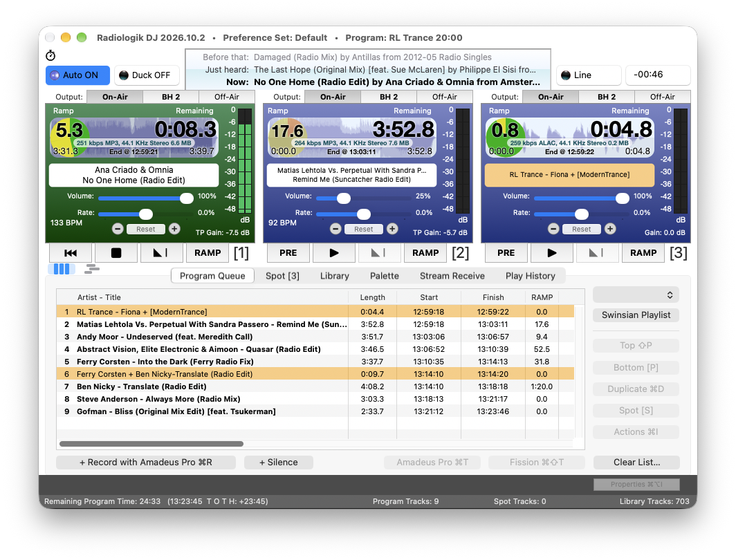Switch to the Program Queue tab
Screen dimensions: 736x560
[x=212, y=276]
